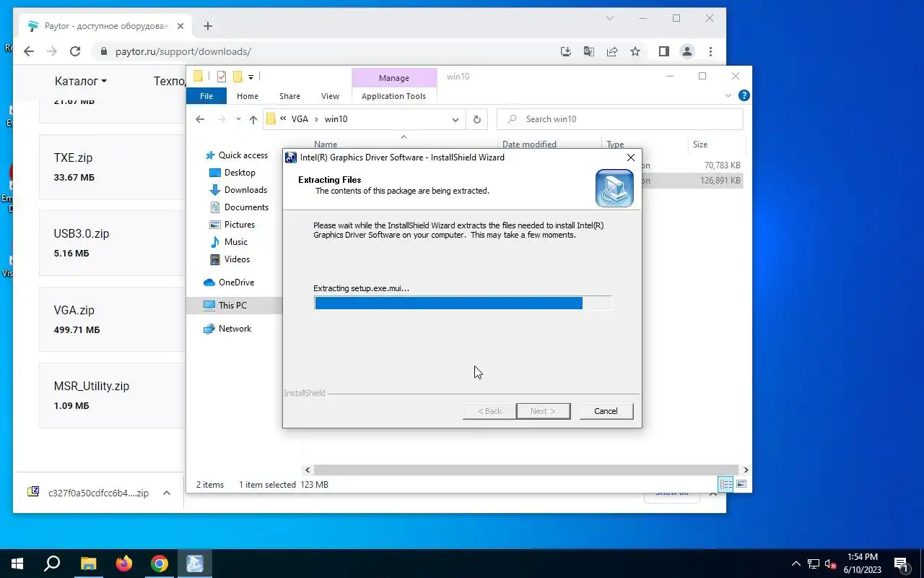Open the View ribbon tab
The height and width of the screenshot is (578, 924).
click(330, 96)
